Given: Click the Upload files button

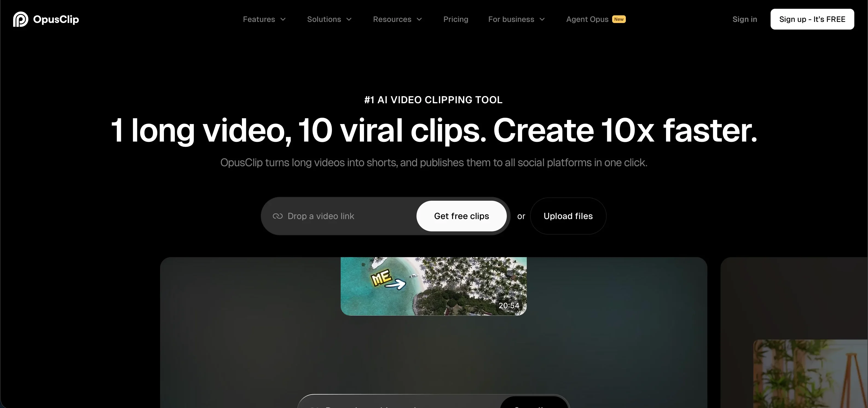Looking at the screenshot, I should tap(568, 216).
